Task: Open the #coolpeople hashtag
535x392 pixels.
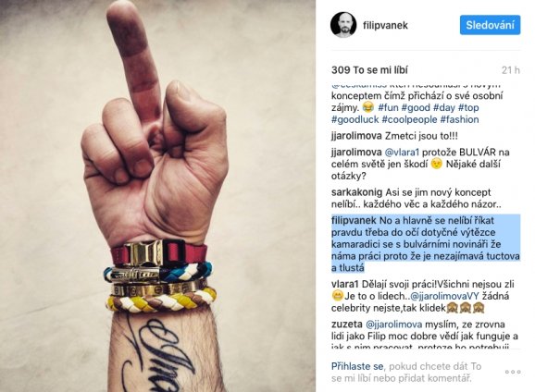Action: click(409, 119)
